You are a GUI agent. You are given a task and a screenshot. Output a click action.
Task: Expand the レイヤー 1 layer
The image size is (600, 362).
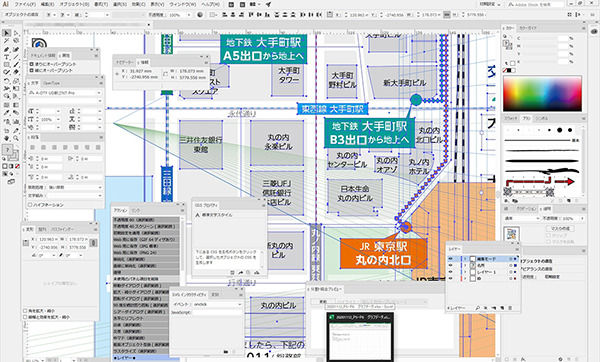click(x=465, y=272)
